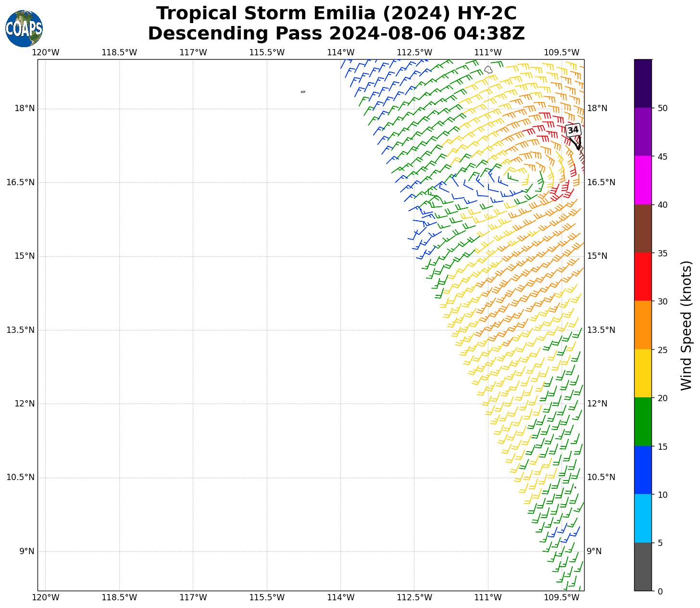Click the 120°W label on top axis

pyautogui.click(x=46, y=52)
